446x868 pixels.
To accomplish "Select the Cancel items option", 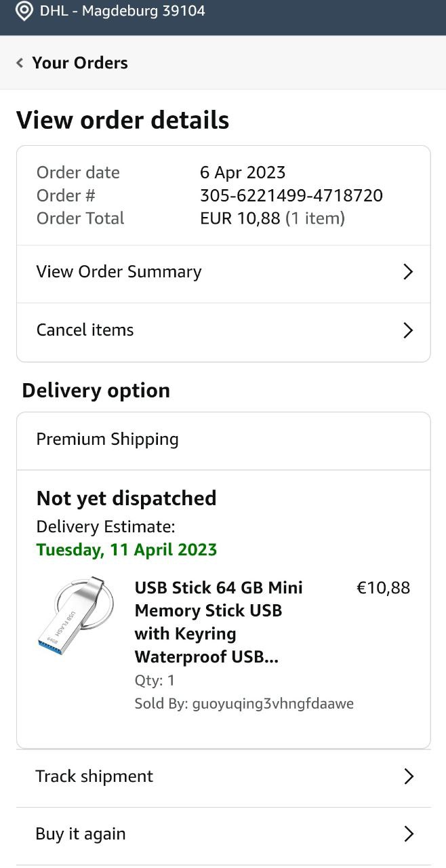I will pos(85,330).
